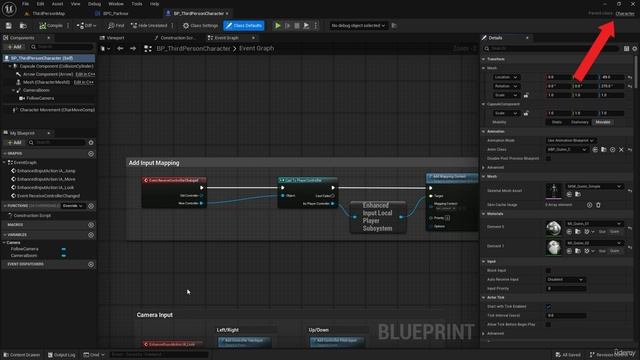Open the Location type dropdown
The height and width of the screenshot is (360, 640).
(x=506, y=77)
